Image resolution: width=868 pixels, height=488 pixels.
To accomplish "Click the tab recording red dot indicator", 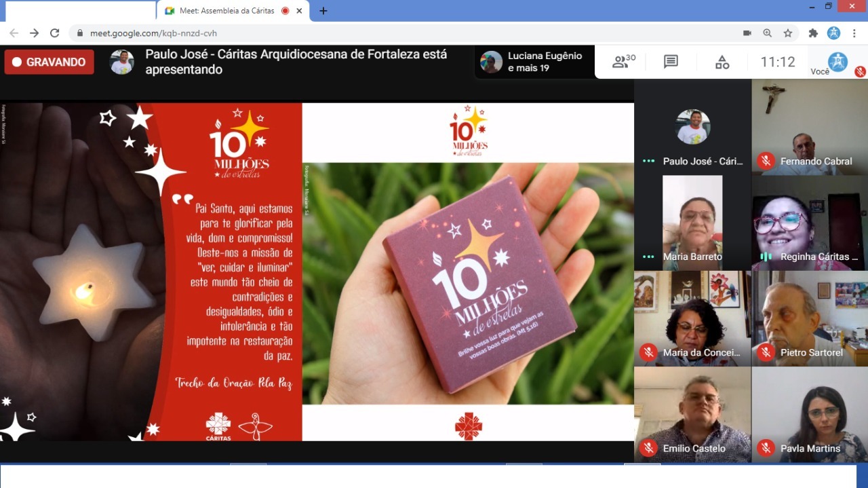I will coord(285,11).
